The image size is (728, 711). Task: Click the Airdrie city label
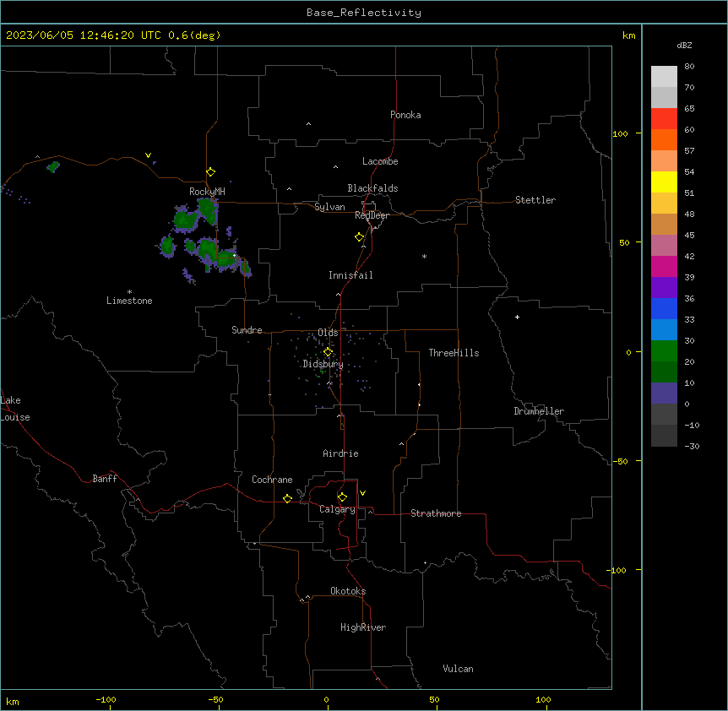(340, 453)
